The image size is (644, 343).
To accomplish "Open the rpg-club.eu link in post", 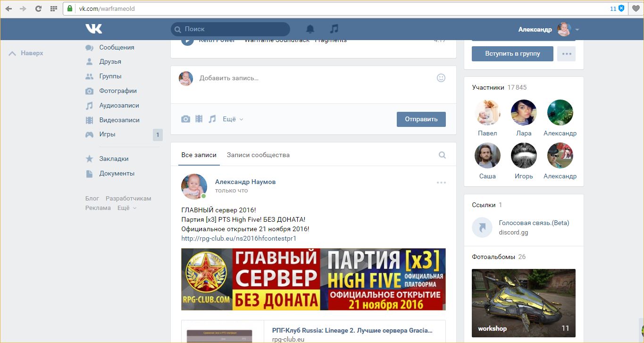I will click(x=239, y=238).
